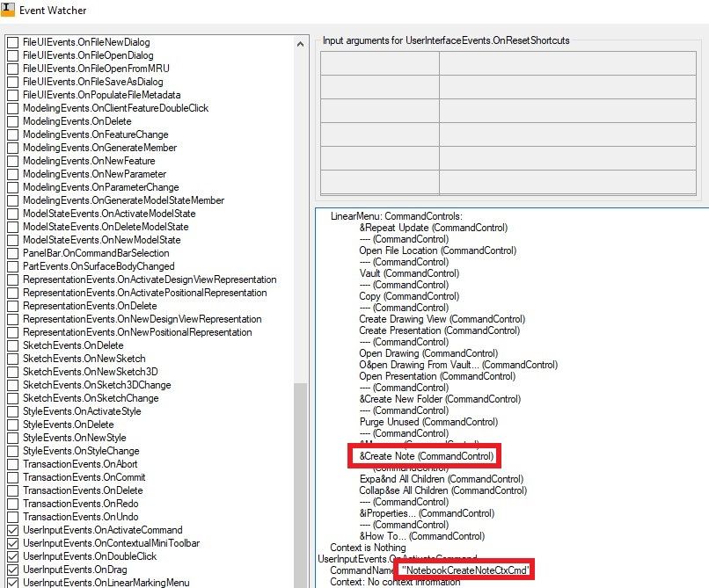Image resolution: width=709 pixels, height=588 pixels.
Task: Tick RepresentationEvents.OnDelete checkbox
Action: tap(12, 306)
